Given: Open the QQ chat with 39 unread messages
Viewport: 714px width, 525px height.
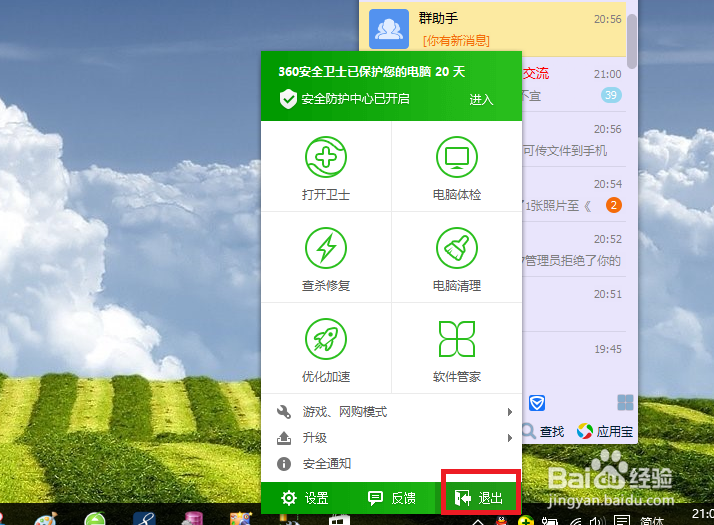Looking at the screenshot, I should click(x=574, y=84).
